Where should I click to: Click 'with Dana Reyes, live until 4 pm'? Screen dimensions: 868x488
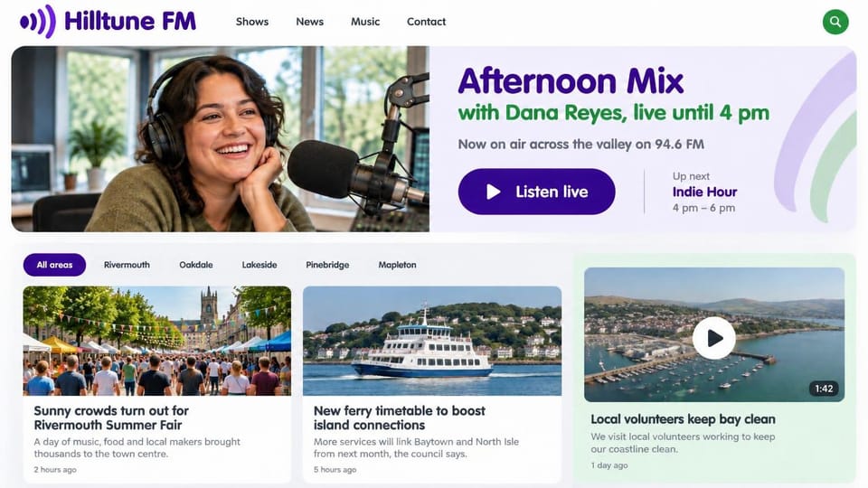tap(613, 113)
